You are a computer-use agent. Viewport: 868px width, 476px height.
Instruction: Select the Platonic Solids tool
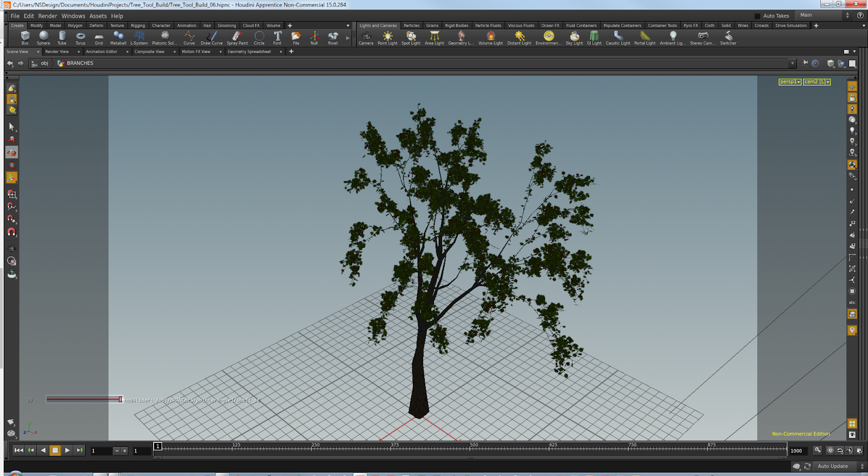[164, 38]
